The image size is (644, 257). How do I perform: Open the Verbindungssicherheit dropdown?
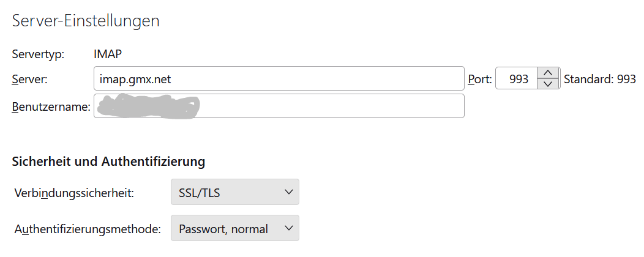[234, 193]
